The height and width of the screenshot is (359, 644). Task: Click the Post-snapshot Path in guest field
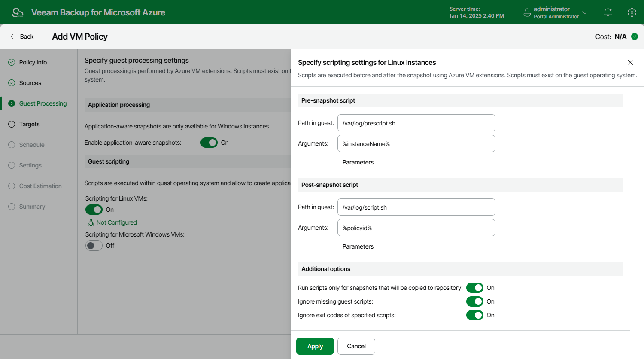click(x=416, y=207)
